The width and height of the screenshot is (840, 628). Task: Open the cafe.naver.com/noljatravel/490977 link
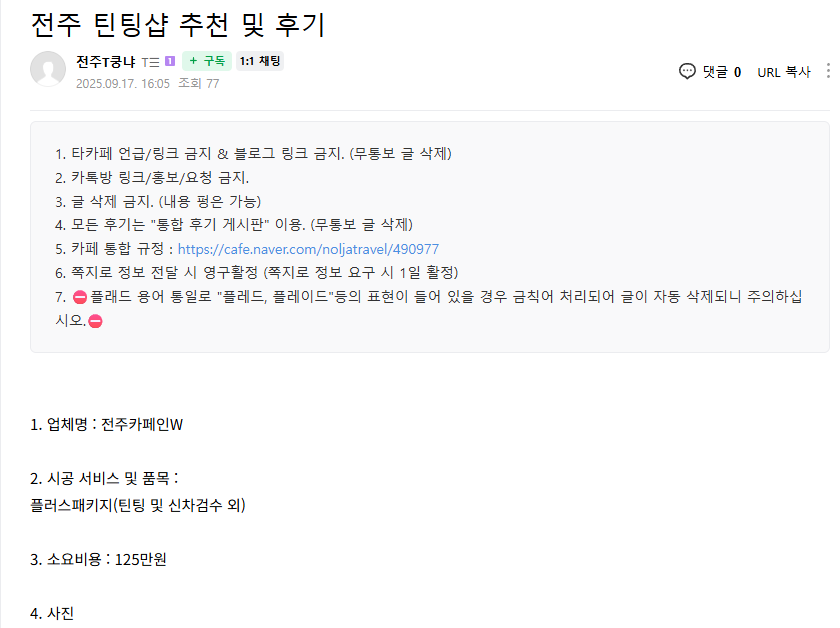coord(308,249)
